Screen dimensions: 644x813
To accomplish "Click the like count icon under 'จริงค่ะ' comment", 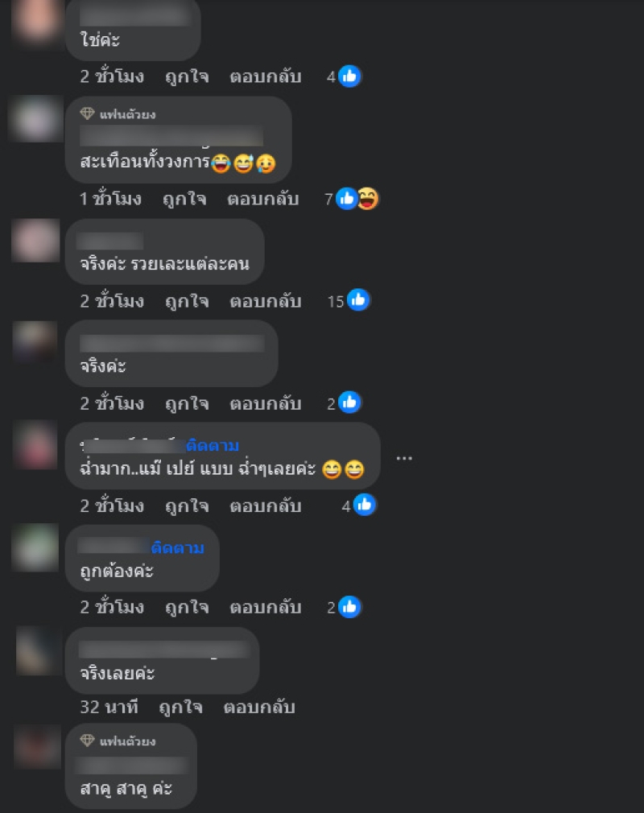I will coord(349,402).
